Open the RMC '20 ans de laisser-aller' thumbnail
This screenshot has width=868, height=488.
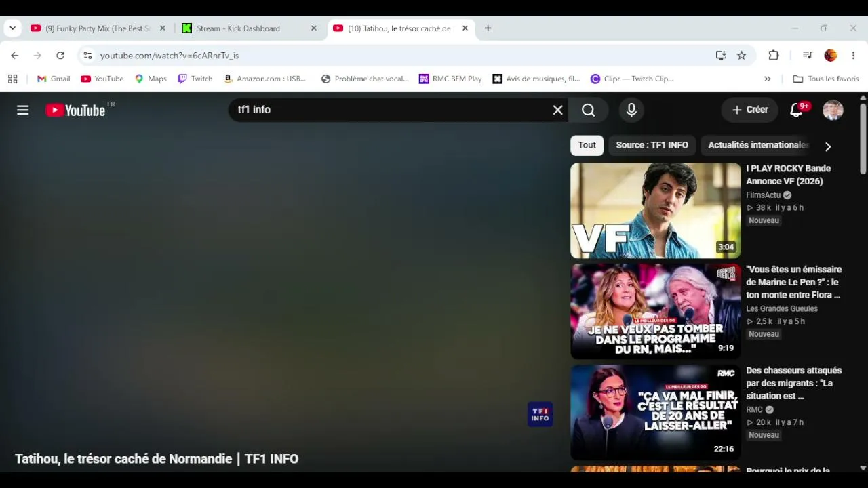(x=656, y=412)
